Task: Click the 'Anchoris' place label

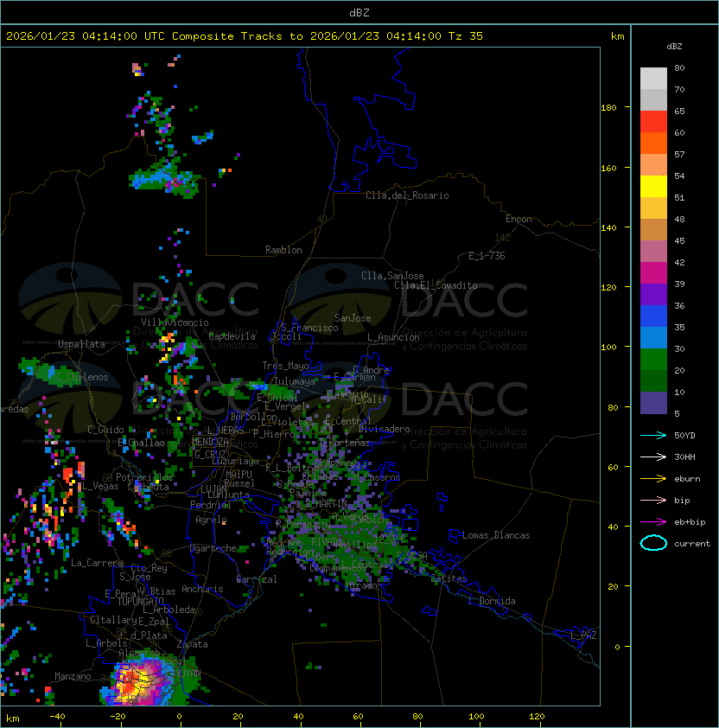Action: click(202, 589)
